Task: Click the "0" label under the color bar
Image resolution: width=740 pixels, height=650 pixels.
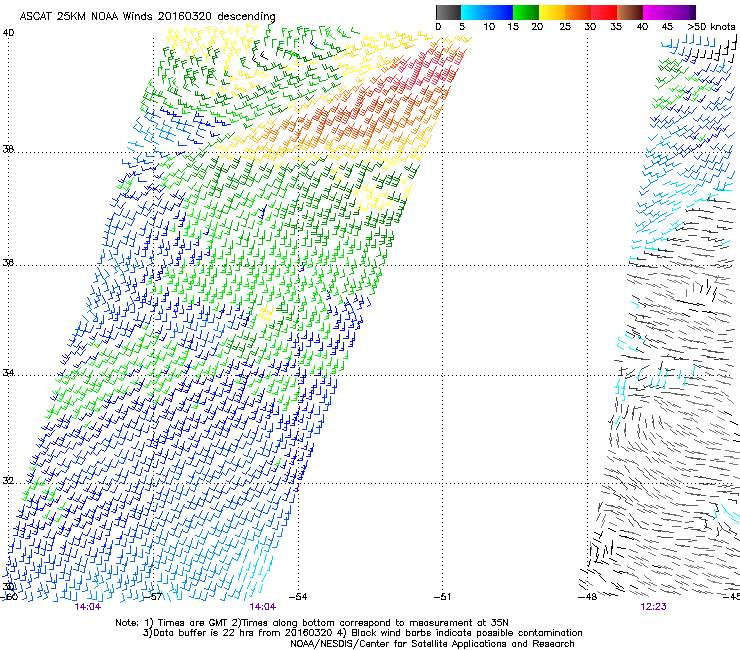Action: pos(438,27)
